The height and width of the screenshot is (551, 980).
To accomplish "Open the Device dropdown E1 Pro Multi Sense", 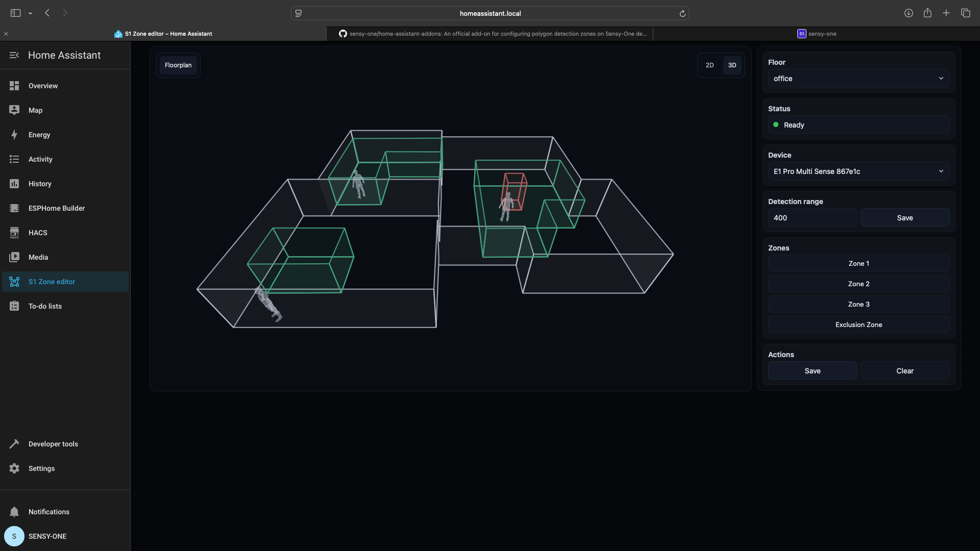I will click(x=859, y=171).
